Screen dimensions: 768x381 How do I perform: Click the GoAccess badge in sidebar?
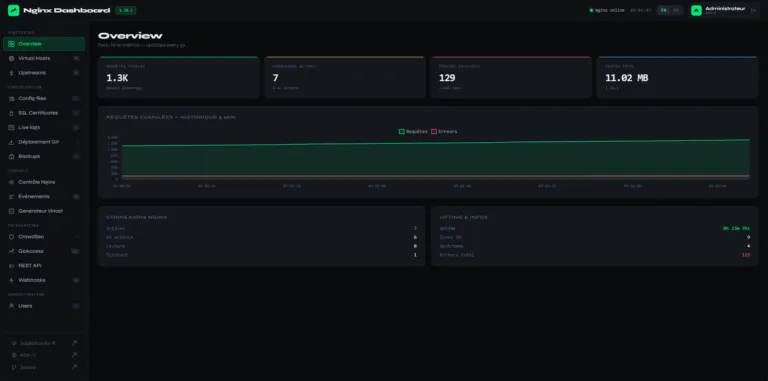tap(75, 251)
